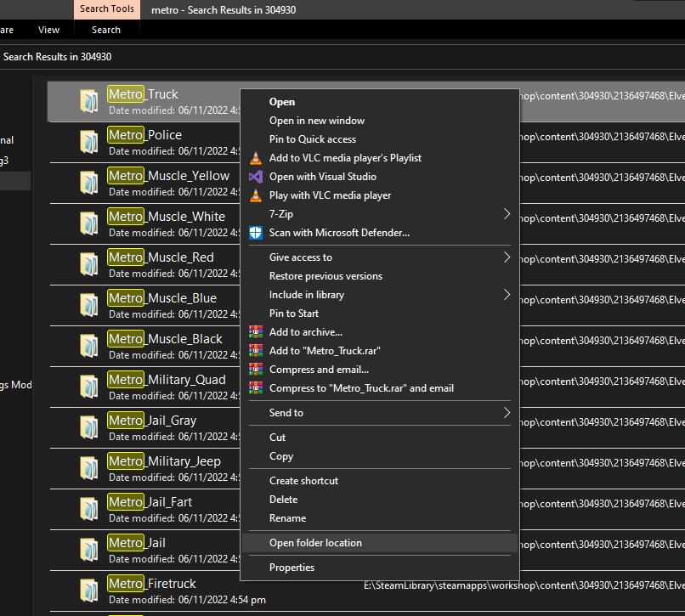The image size is (685, 616).
Task: Select the Metro_Muscle_White folder name
Action: tap(167, 217)
